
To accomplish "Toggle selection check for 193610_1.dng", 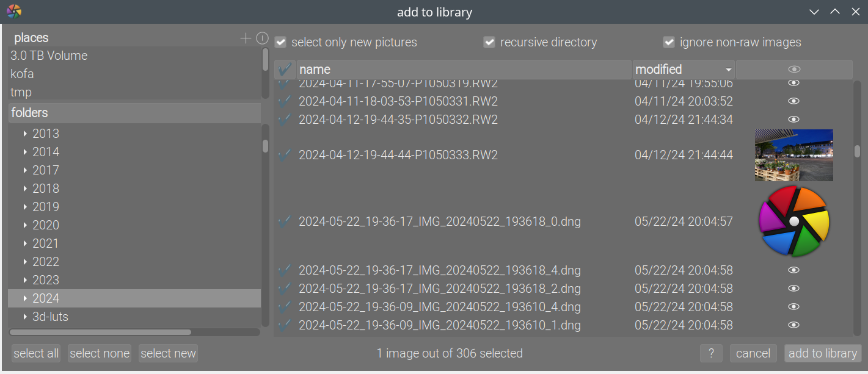I will 284,325.
